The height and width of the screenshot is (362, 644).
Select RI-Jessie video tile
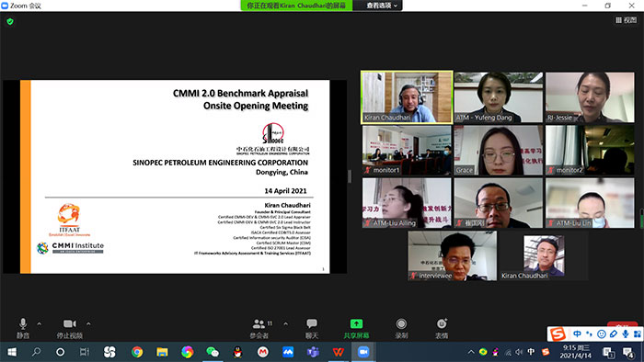click(590, 97)
